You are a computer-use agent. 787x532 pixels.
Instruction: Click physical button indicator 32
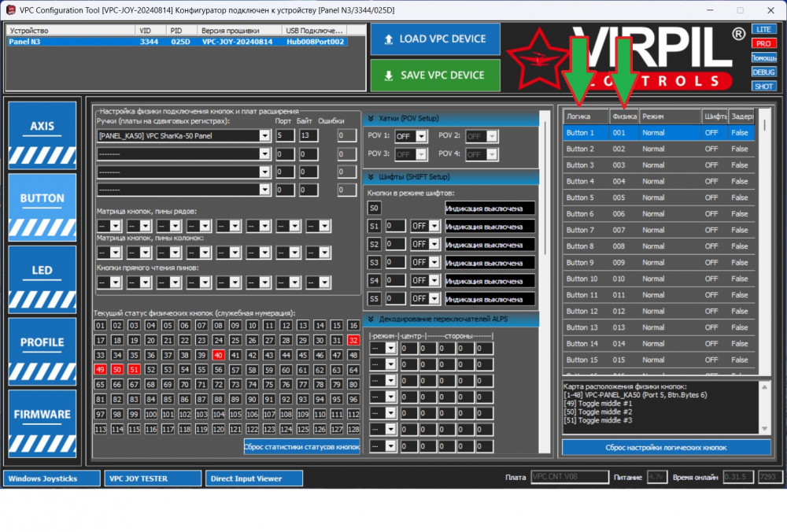353,340
